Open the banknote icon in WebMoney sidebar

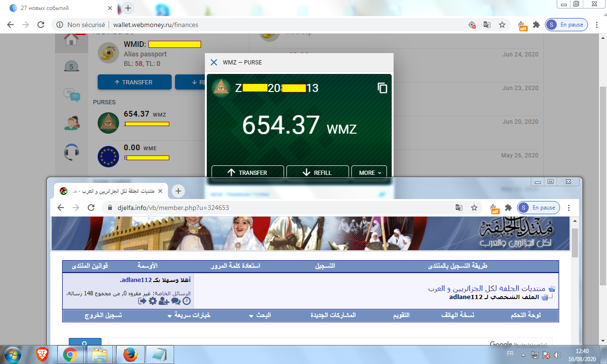72,66
